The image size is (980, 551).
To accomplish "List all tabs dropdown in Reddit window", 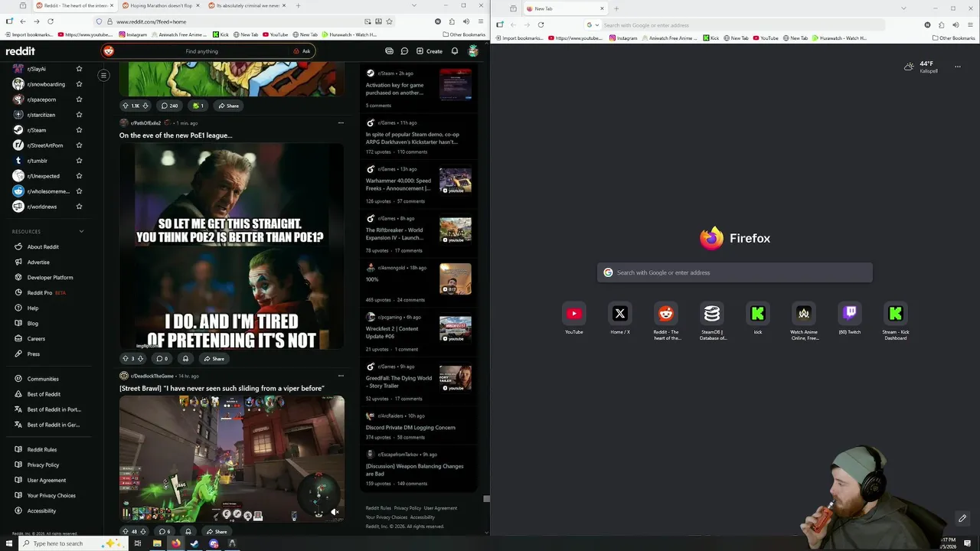I will click(414, 6).
